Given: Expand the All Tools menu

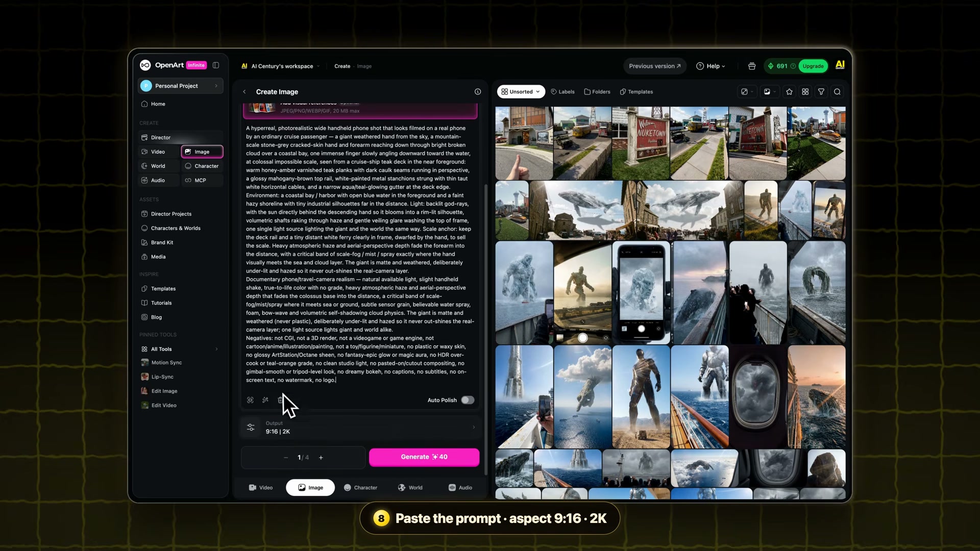Looking at the screenshot, I should 181,349.
